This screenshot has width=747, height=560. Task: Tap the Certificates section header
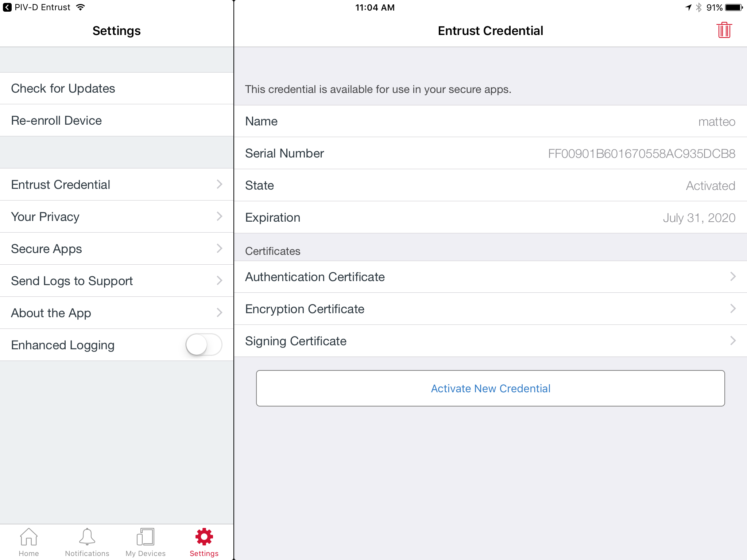pos(272,251)
